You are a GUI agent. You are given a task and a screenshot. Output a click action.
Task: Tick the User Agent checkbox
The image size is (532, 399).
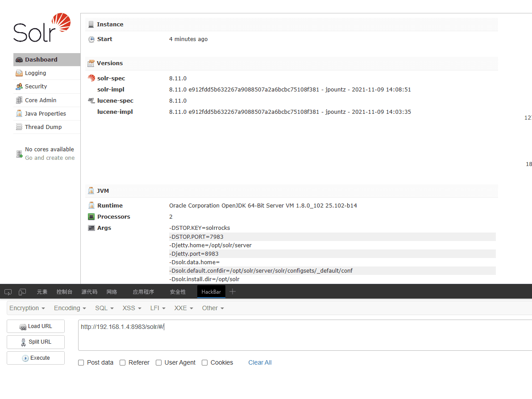[x=158, y=363]
